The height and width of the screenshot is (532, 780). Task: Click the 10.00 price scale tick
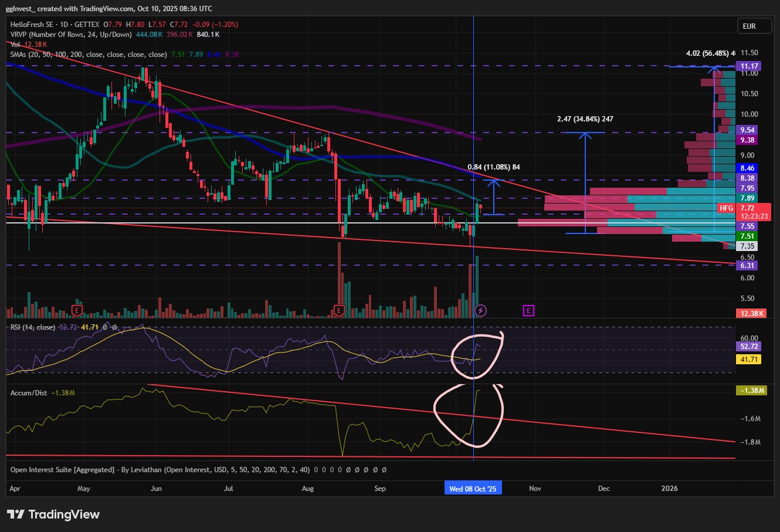[750, 114]
